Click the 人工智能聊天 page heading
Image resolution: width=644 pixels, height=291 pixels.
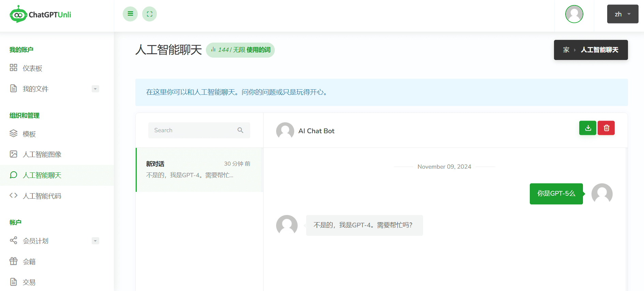169,50
